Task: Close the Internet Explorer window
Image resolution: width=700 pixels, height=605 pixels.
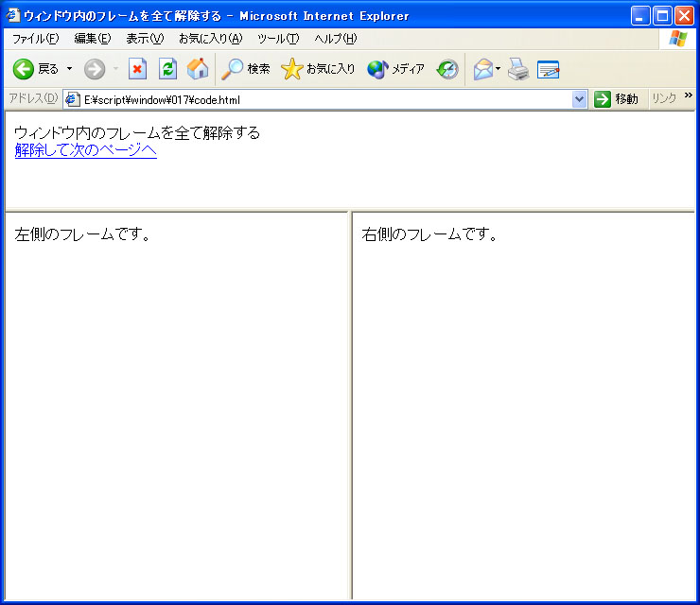Action: [x=684, y=16]
